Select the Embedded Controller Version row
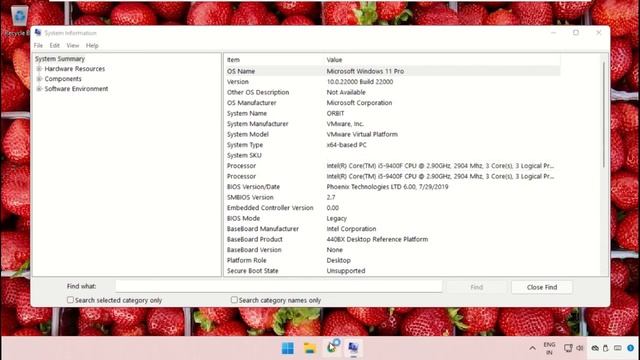 point(392,208)
